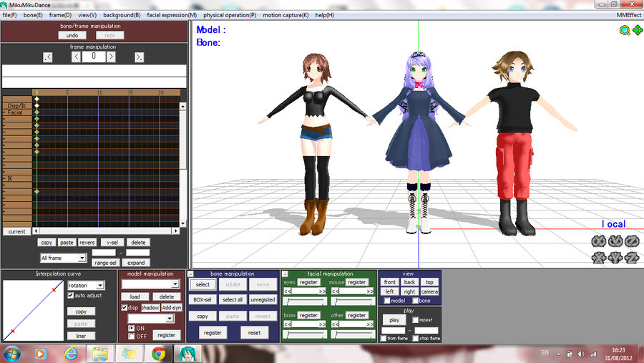Collapse the facial manipulation panel
Viewport: 644px width, 363px height.
pyautogui.click(x=285, y=274)
